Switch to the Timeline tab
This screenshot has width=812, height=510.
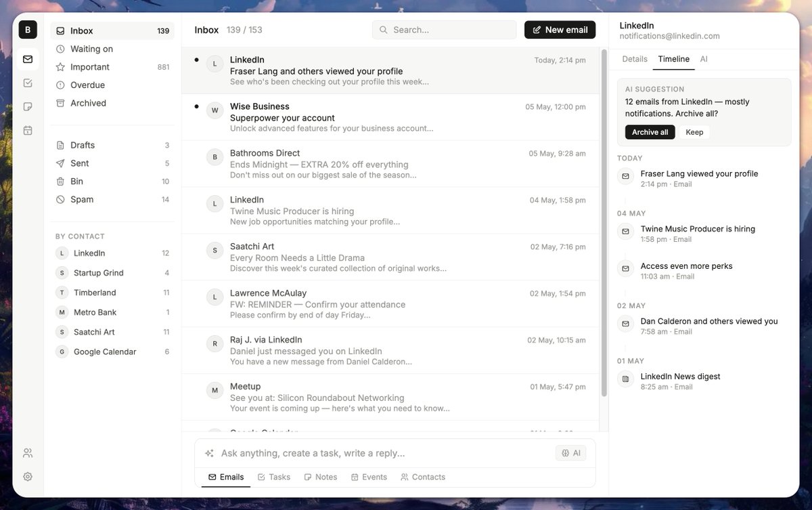pyautogui.click(x=674, y=59)
